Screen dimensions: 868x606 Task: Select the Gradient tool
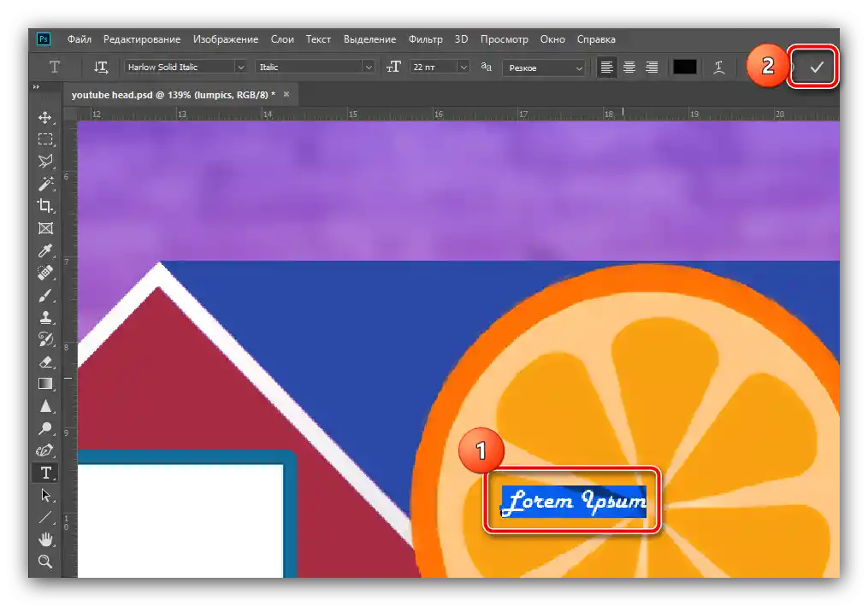point(45,384)
